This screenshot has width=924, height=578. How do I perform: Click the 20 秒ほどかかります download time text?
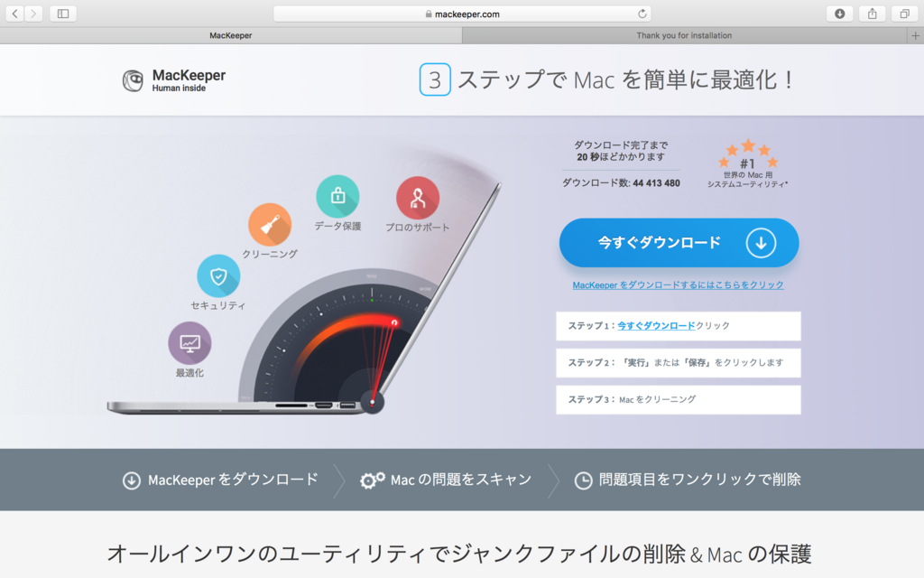(621, 157)
